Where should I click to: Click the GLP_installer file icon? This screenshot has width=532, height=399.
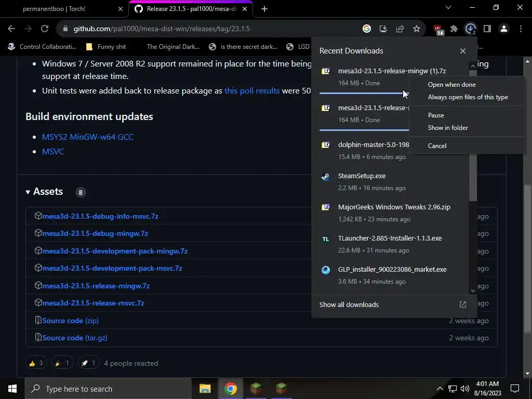pos(326,270)
